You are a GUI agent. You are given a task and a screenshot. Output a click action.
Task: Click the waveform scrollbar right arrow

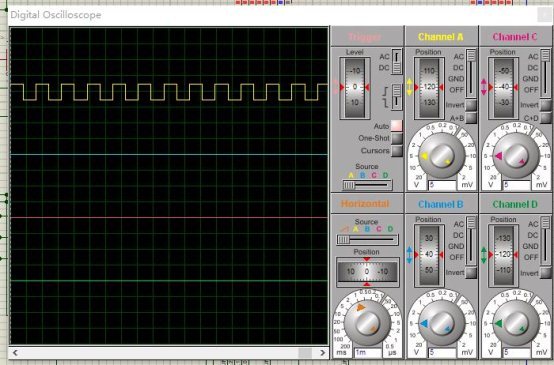322,353
